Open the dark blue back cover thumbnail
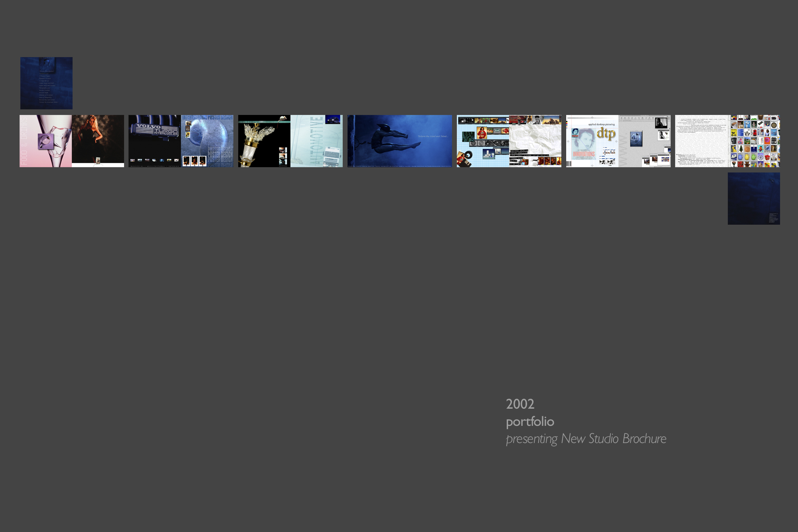798x532 pixels. pos(754,198)
